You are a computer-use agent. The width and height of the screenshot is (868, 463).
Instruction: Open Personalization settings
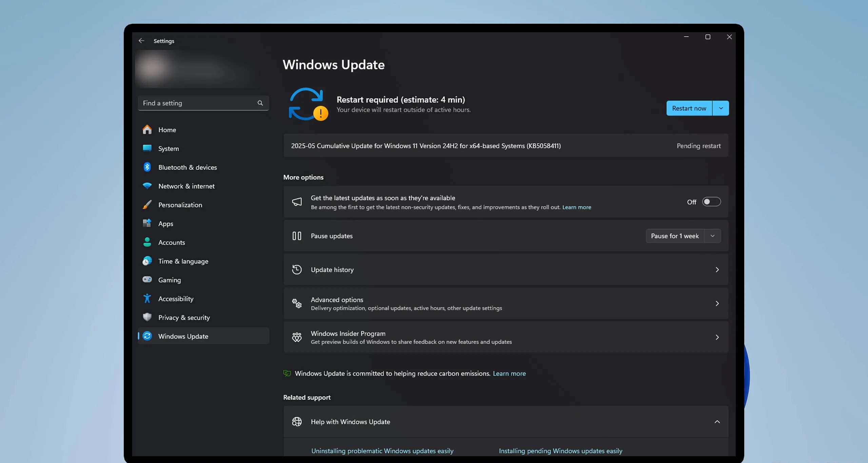point(180,205)
